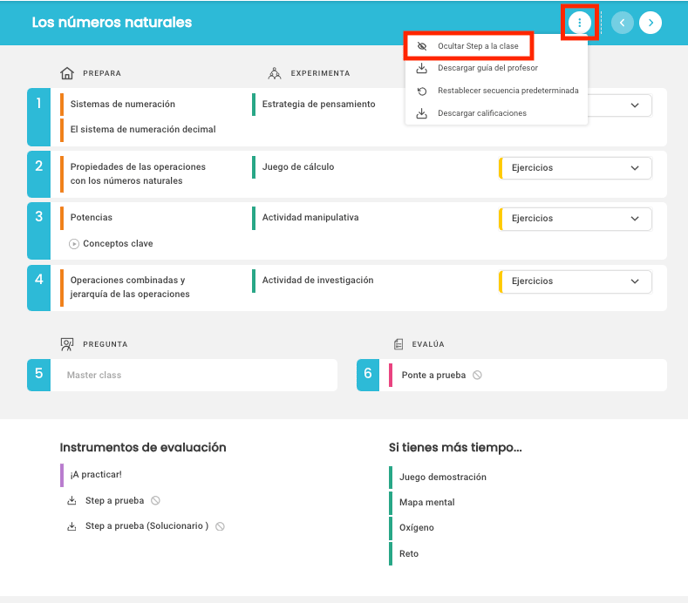This screenshot has height=603, width=688.
Task: Open Sistemas de numeración lesson
Action: 122,104
